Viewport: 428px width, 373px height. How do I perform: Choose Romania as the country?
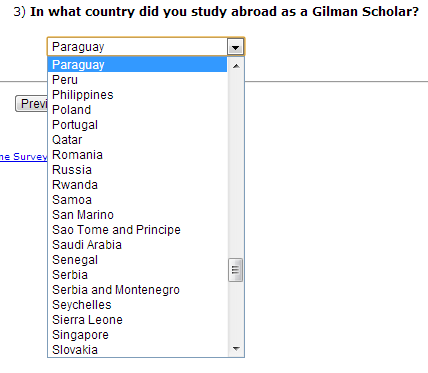pyautogui.click(x=137, y=155)
